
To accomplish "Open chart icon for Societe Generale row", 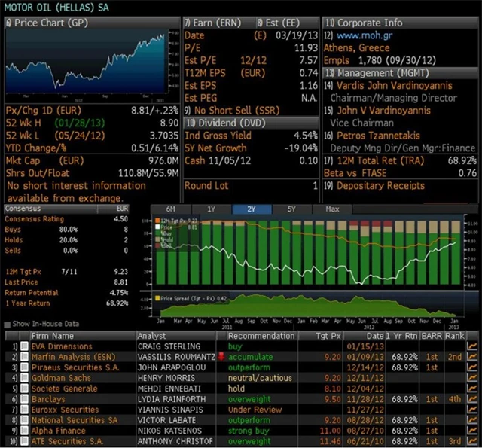I will [471, 389].
